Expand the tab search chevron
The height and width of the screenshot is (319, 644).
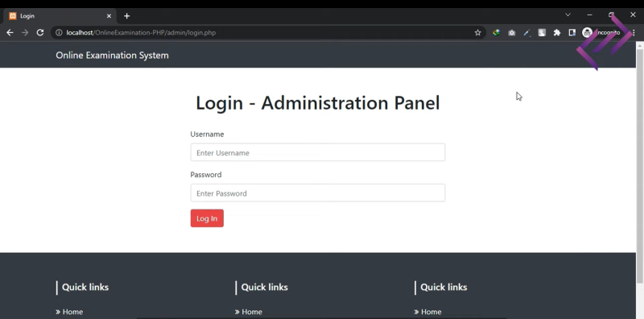[568, 14]
